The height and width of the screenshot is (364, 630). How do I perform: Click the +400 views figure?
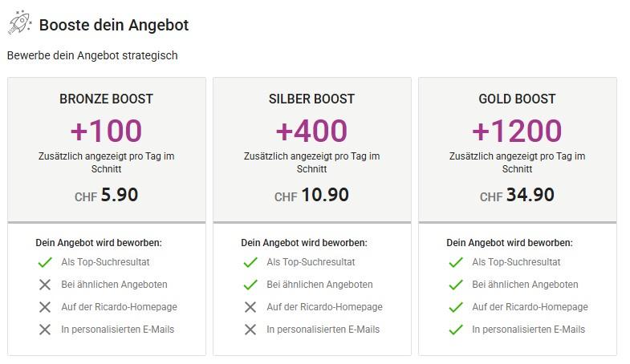pos(311,131)
